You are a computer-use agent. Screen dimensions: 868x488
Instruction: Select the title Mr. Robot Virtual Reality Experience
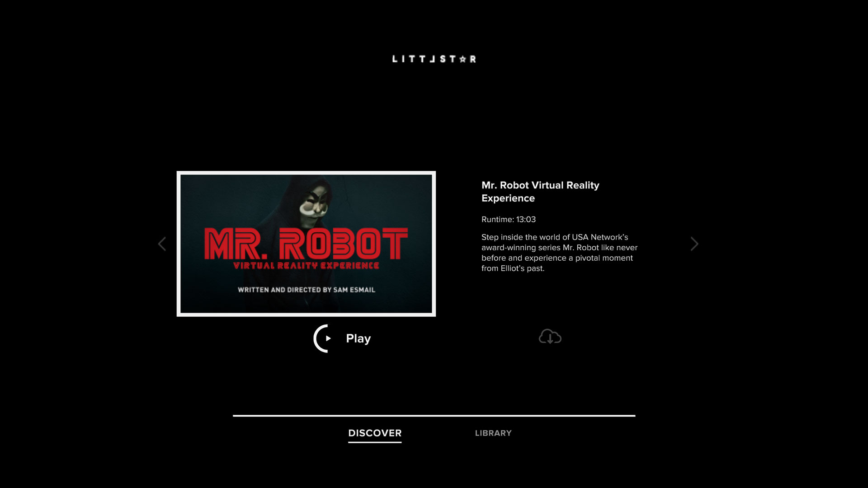tap(540, 192)
